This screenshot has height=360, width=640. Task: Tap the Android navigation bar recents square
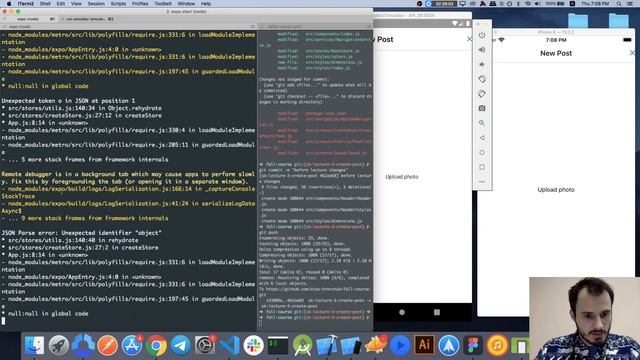point(437,312)
